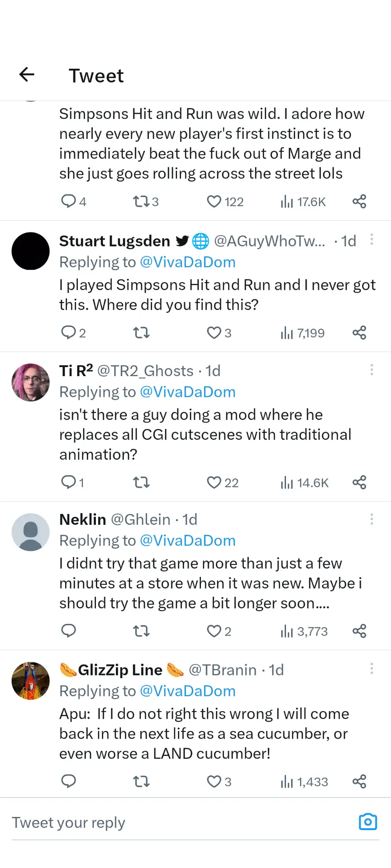Open more options for Stuart Lugsden's reply
The image size is (391, 868).
click(x=371, y=240)
